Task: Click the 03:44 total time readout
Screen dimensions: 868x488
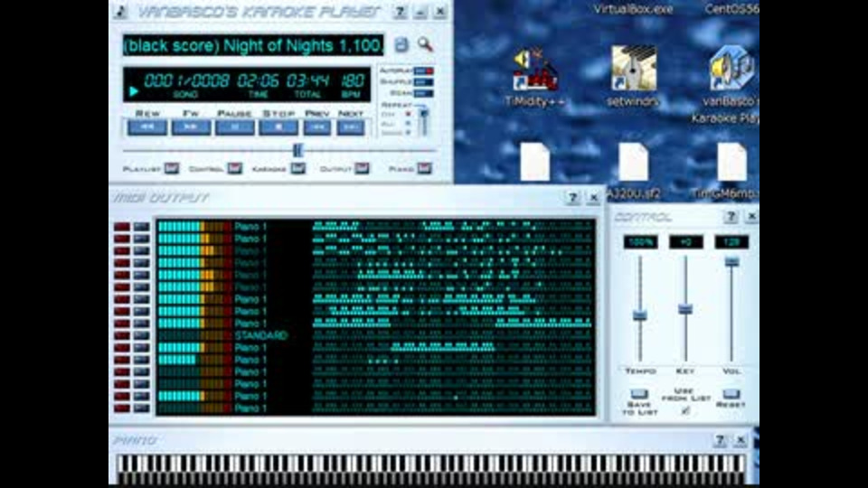Action: coord(307,80)
